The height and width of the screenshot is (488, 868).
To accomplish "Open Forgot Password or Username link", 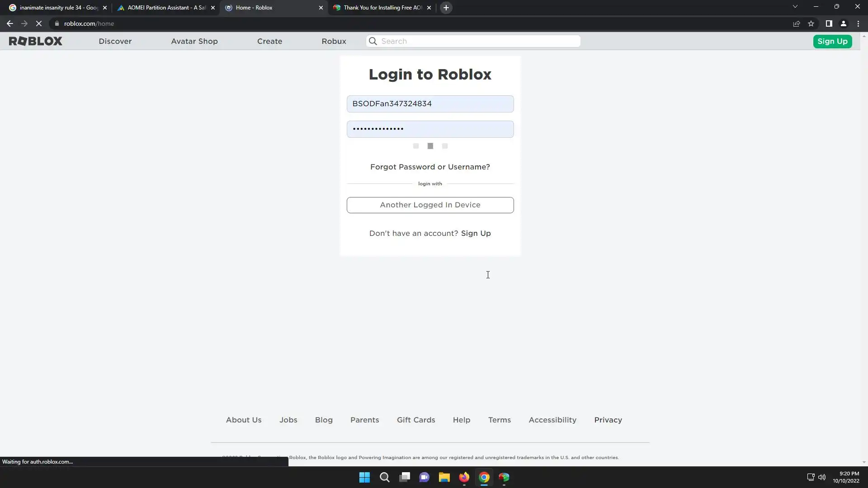I will click(430, 167).
